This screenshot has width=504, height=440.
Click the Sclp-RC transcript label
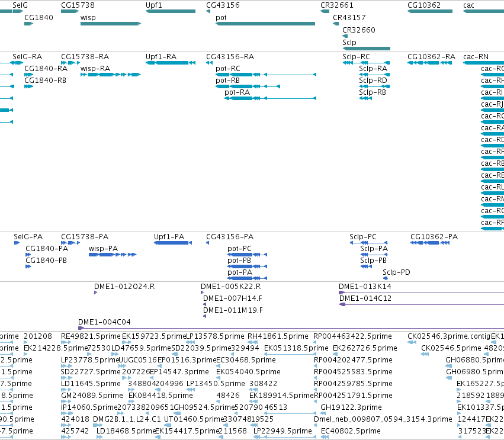356,57
